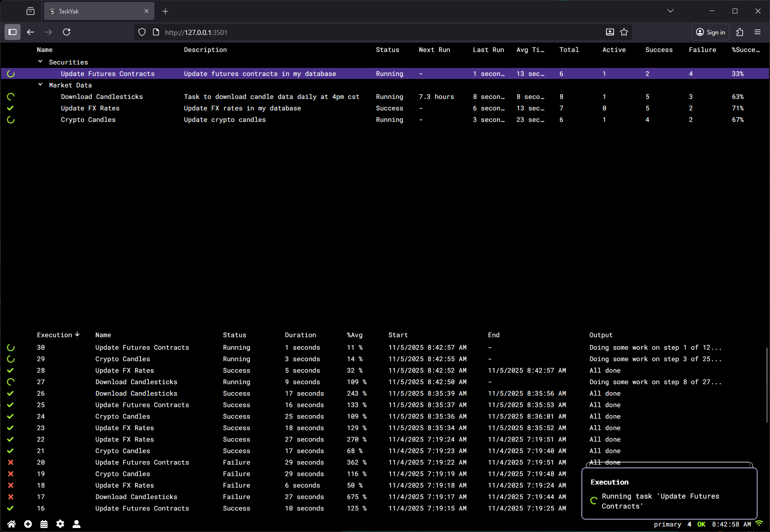This screenshot has height=532, width=770.
Task: Reload the page with the refresh icon
Action: (x=66, y=32)
